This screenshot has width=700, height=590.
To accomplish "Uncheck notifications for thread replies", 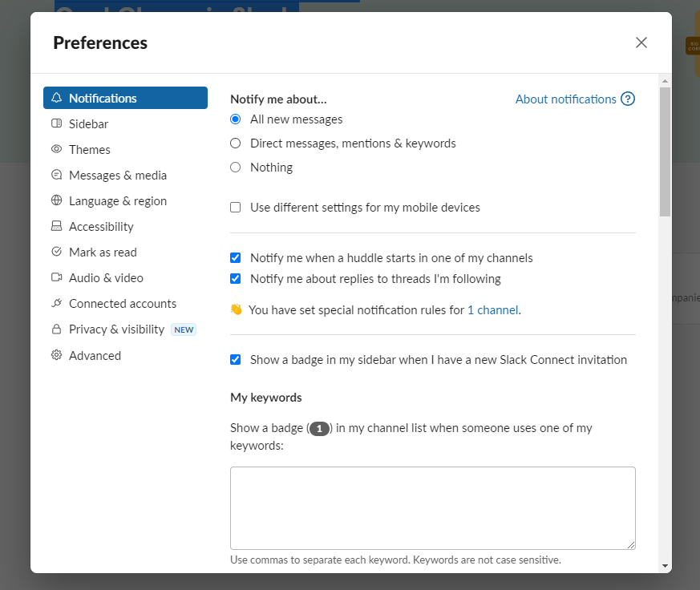I will (x=235, y=278).
